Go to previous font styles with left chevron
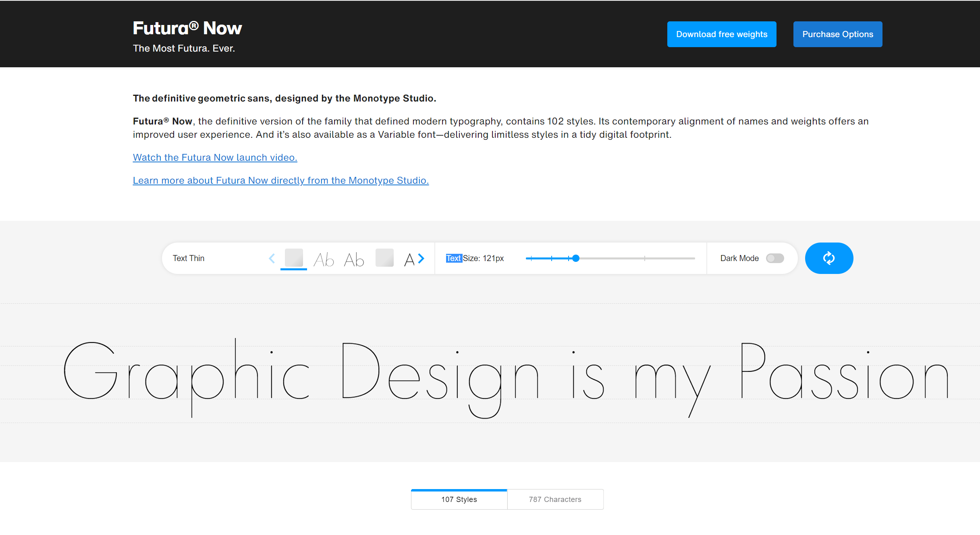980x535 pixels. click(272, 258)
